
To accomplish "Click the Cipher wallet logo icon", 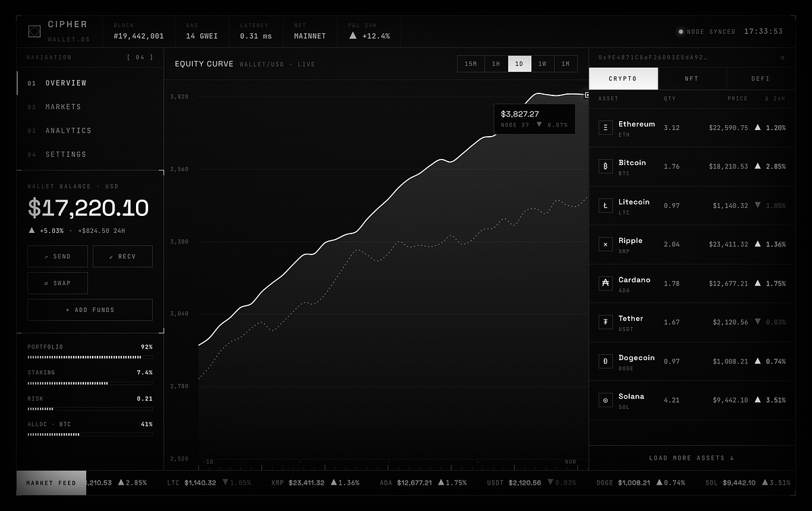I will point(34,31).
